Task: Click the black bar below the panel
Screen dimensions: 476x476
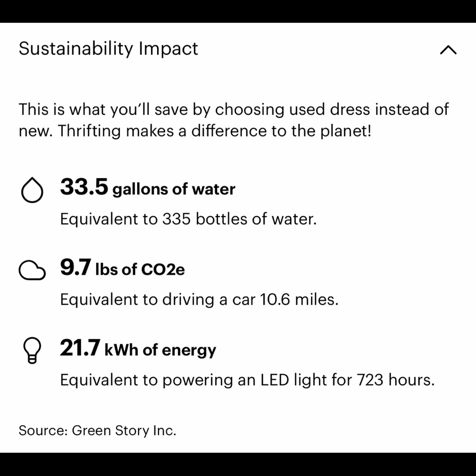Action: point(238,464)
